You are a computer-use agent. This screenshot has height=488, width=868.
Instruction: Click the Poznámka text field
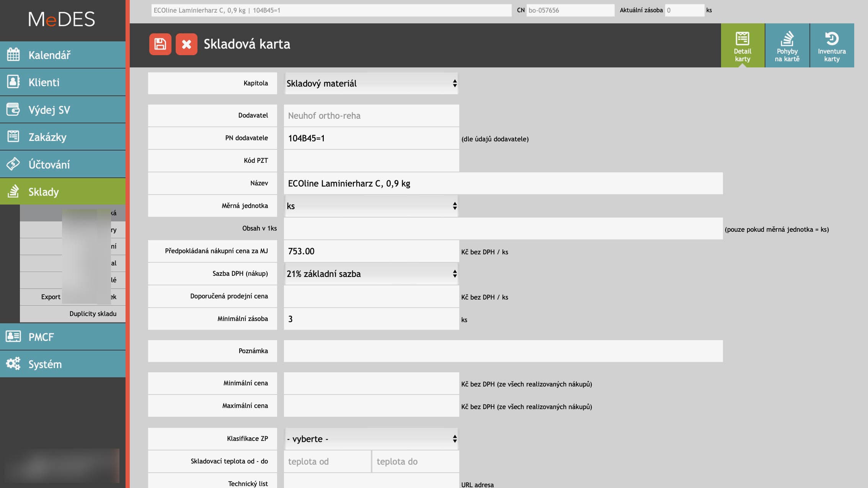(x=503, y=351)
